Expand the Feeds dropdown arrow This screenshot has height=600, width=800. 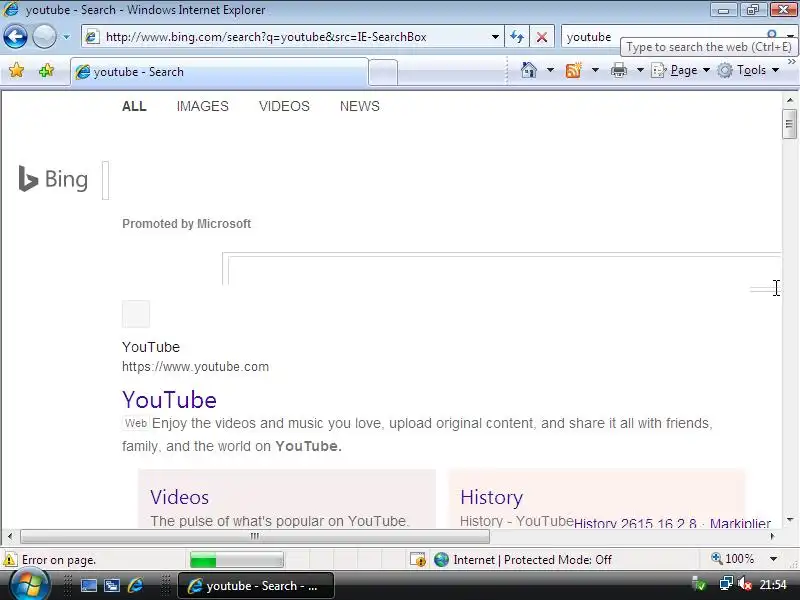595,70
